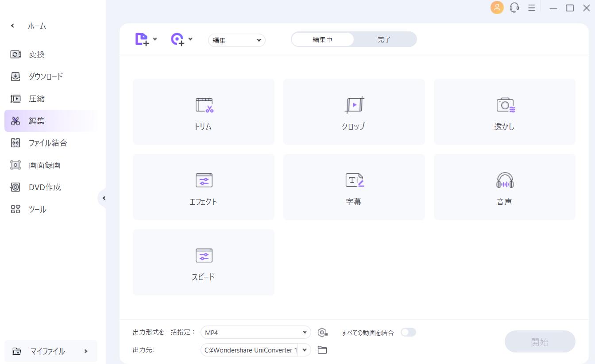Open the 音声 (audio) tool card
Screen dimensions: 595x364
(x=505, y=187)
